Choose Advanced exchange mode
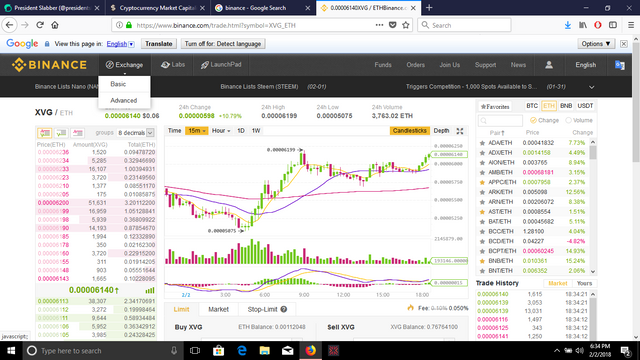The height and width of the screenshot is (360, 640). coord(124,100)
